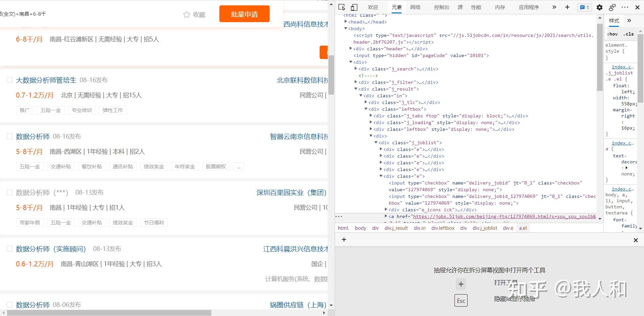Screen dimensions: 644x316
Task: Open the 控制台 tab
Action: pyautogui.click(x=441, y=7)
